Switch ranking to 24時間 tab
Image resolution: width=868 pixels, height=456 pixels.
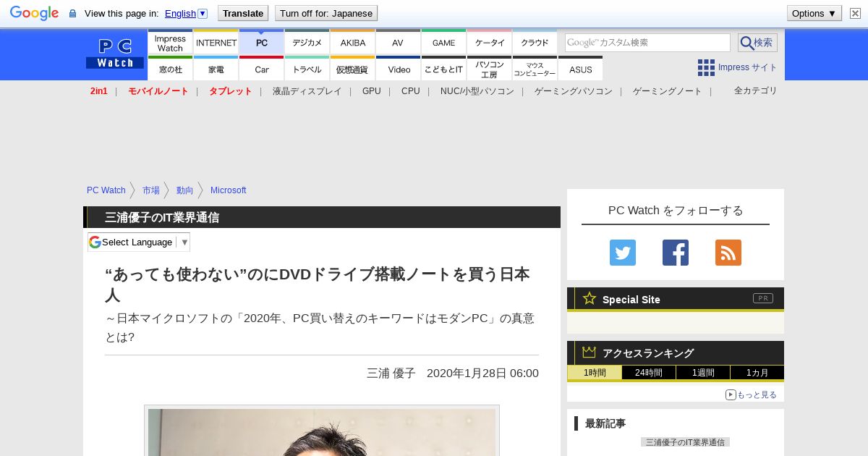[649, 373]
